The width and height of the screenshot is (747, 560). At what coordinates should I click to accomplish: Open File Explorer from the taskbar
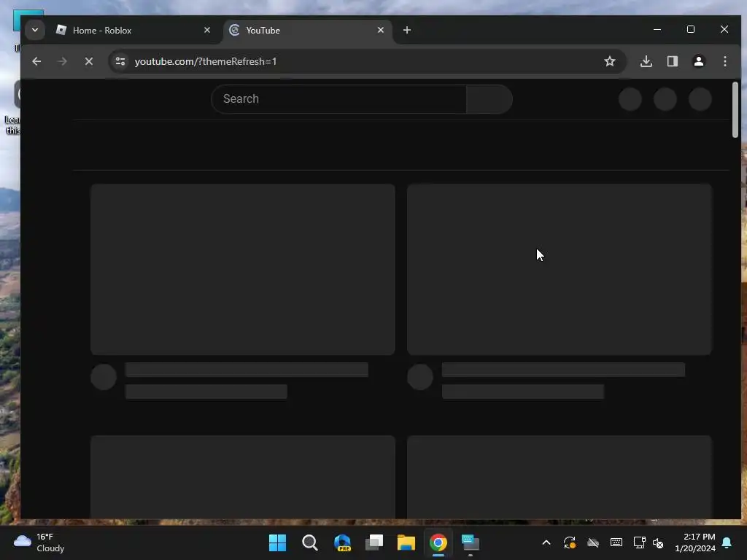(x=406, y=542)
